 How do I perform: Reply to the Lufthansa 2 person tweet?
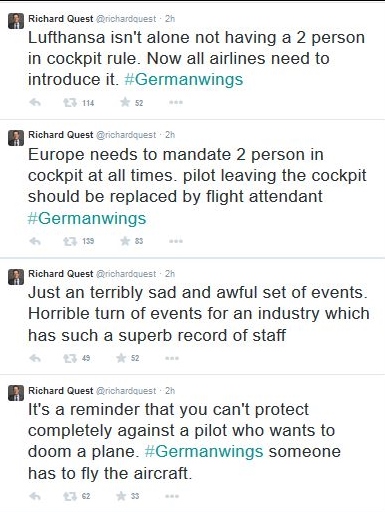[x=35, y=102]
